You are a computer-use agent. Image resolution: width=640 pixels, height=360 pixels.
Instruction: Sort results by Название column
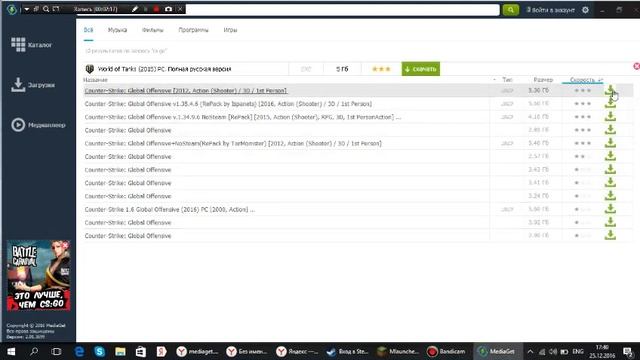click(x=96, y=80)
